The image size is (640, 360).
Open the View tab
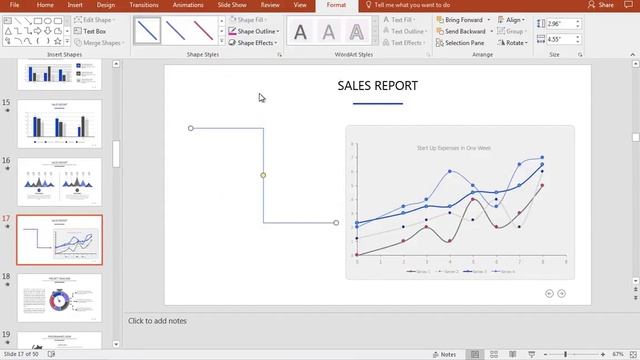coord(300,5)
